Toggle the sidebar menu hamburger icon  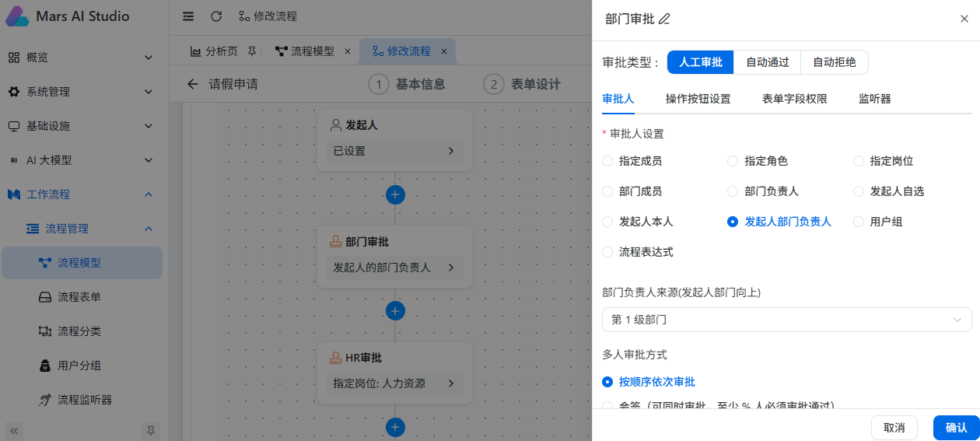(x=188, y=16)
